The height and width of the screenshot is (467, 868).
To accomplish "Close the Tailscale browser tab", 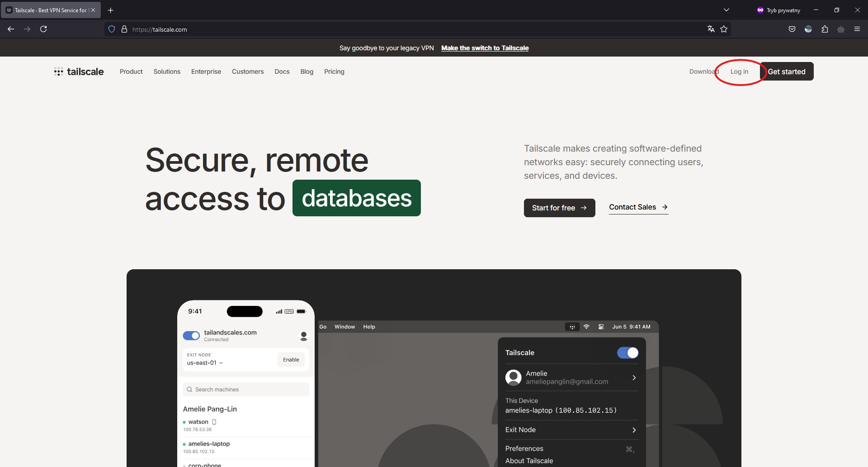I will [x=93, y=10].
